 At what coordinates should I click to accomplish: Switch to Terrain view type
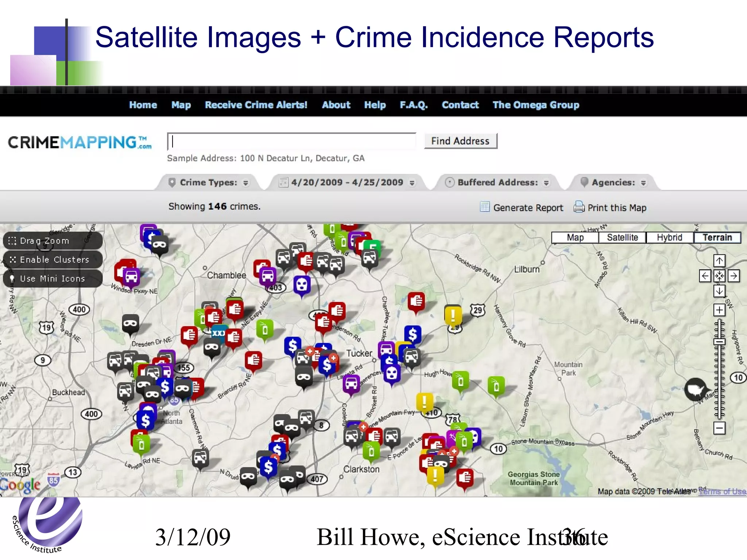point(717,237)
